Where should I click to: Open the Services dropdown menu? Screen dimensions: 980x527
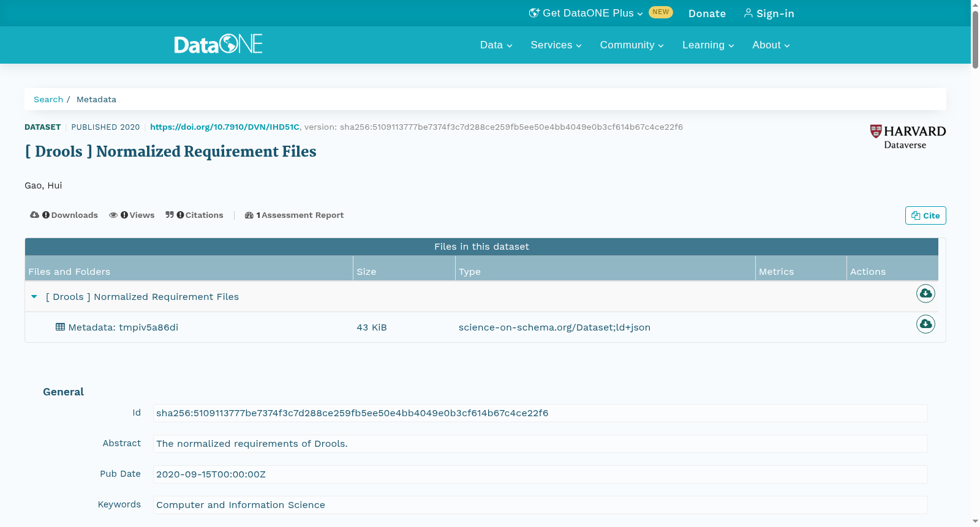pyautogui.click(x=556, y=45)
